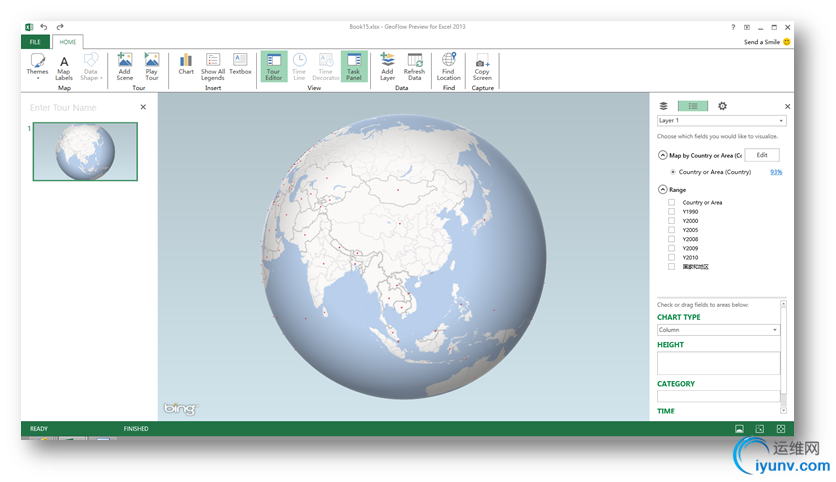
Task: Check the Y1990 field
Action: click(671, 212)
